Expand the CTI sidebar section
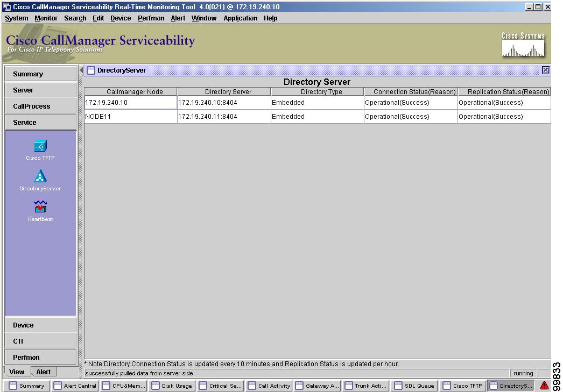The height and width of the screenshot is (392, 563). [x=40, y=341]
